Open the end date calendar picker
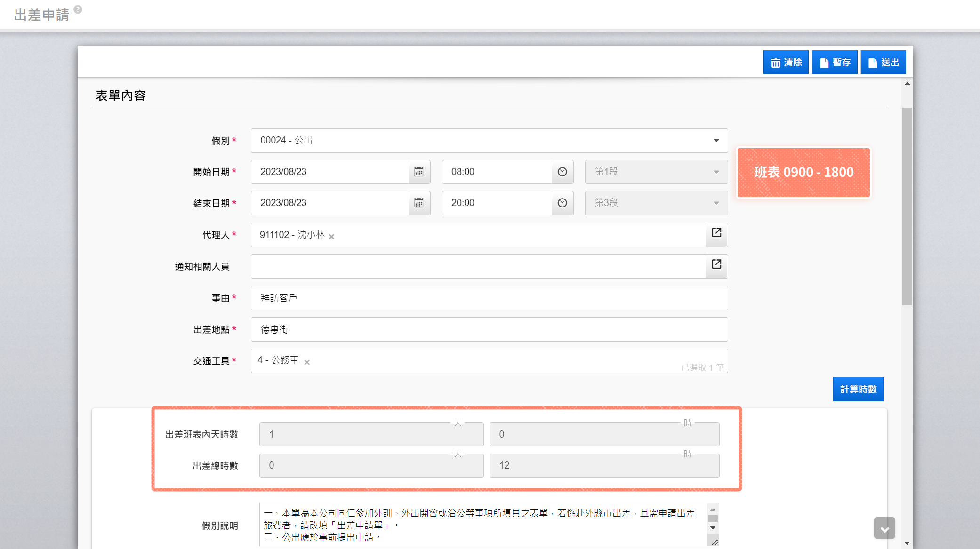980x549 pixels. click(419, 203)
